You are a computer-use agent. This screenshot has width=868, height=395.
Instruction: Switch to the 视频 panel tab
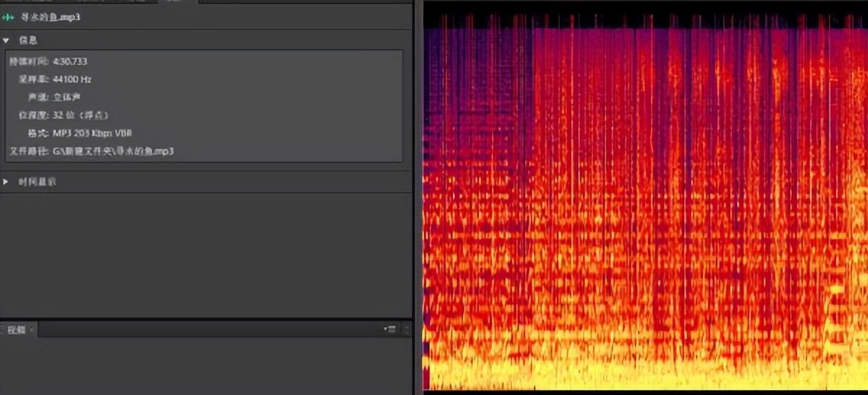point(16,329)
